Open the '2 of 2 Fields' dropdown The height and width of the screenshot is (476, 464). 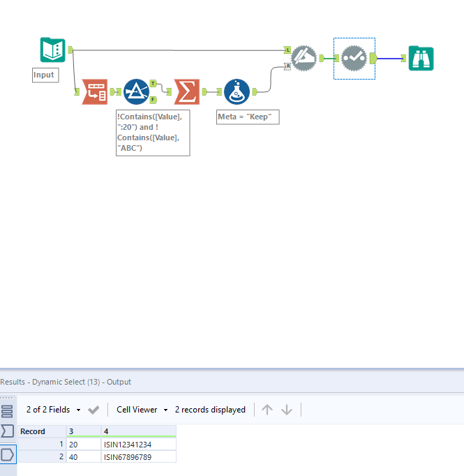tap(53, 410)
